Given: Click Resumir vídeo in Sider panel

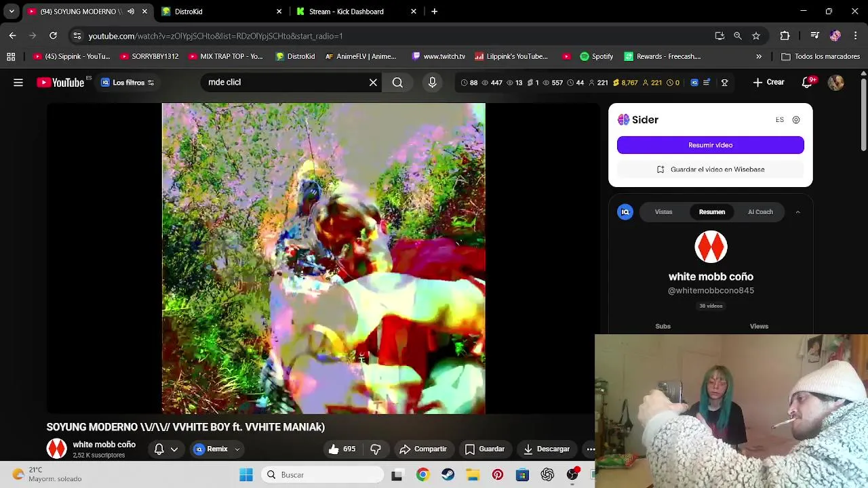Looking at the screenshot, I should 710,145.
